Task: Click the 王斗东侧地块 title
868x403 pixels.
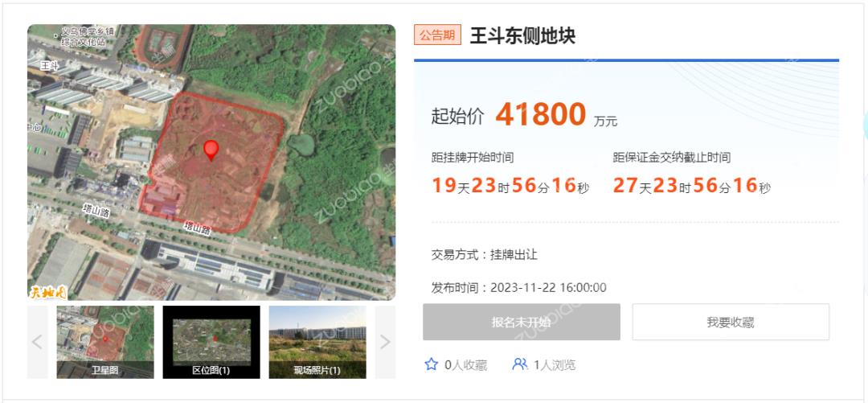Action: pos(522,35)
